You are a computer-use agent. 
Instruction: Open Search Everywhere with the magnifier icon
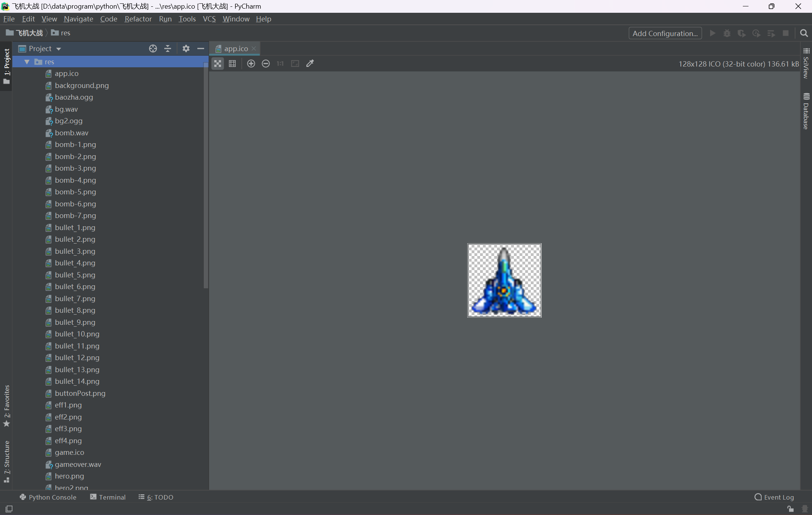(804, 33)
